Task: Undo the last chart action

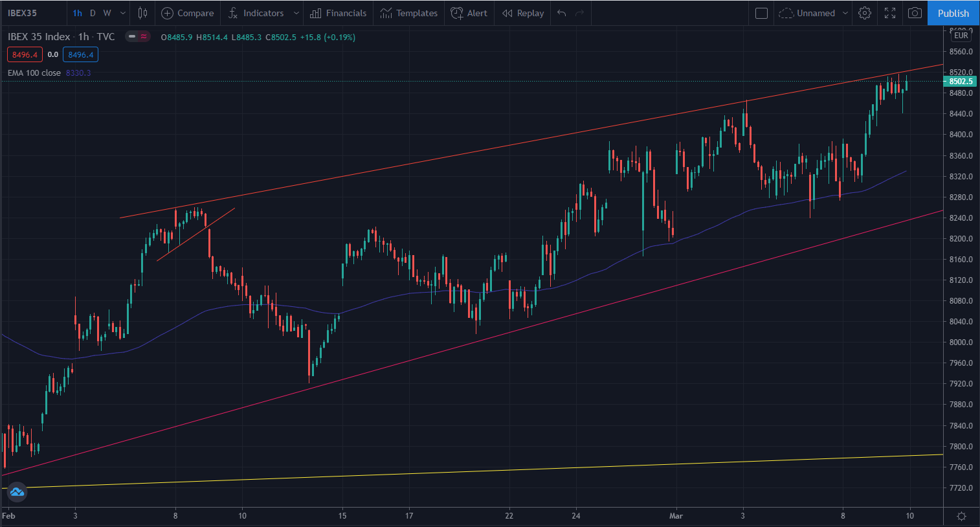Action: click(x=562, y=13)
